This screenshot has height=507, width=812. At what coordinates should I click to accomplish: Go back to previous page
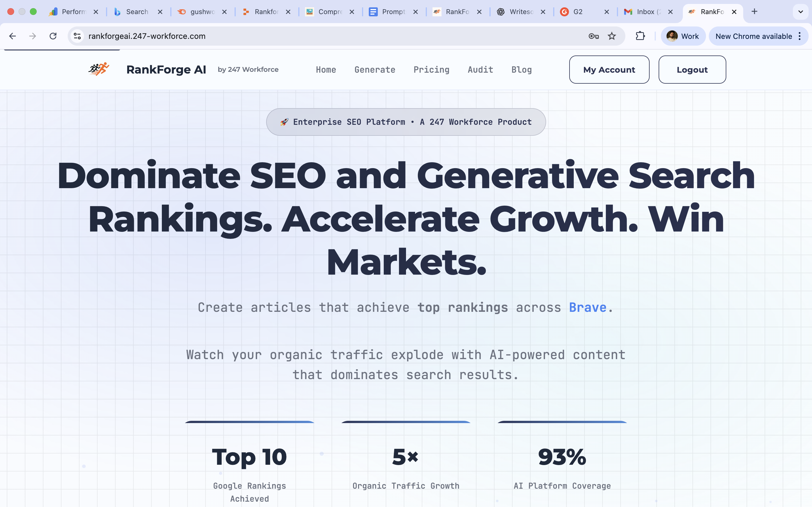tap(12, 36)
